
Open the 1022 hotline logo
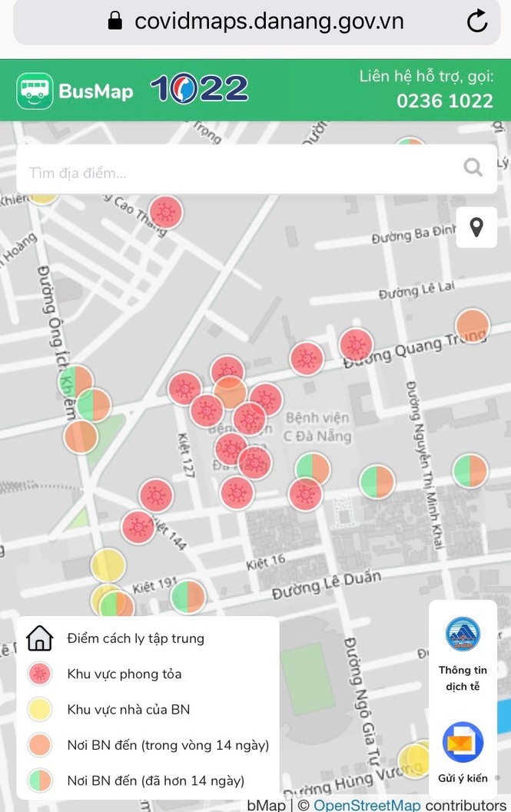[x=200, y=88]
